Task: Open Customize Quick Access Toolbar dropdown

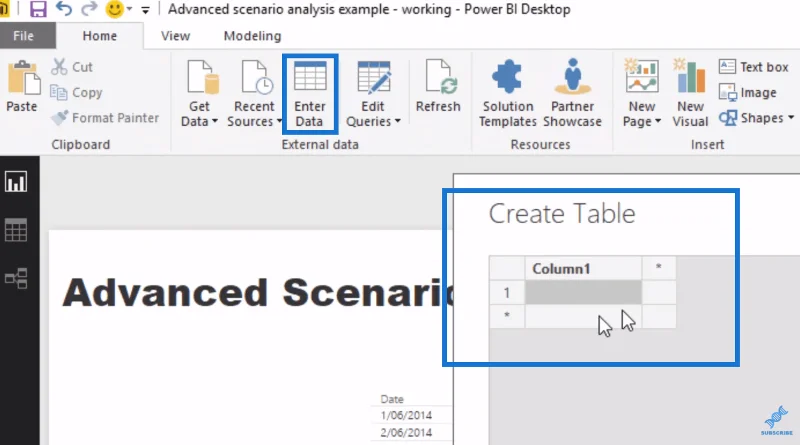Action: pyautogui.click(x=145, y=10)
